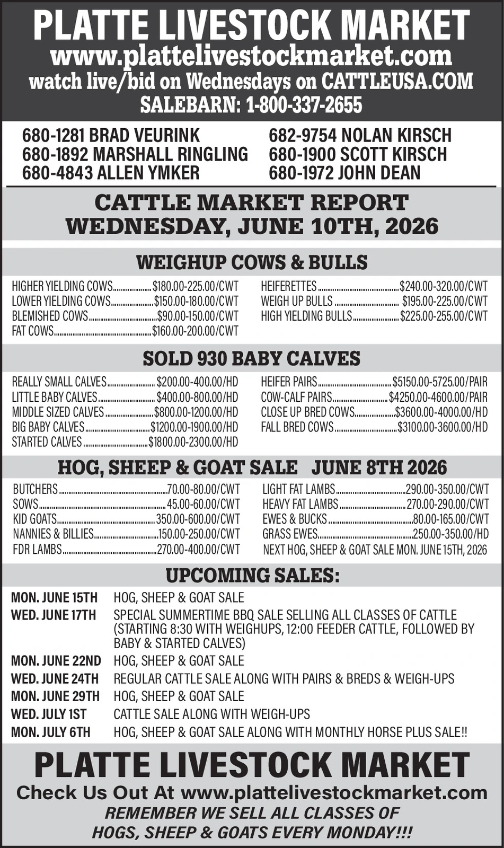This screenshot has height=848, width=504.
Task: Click the Weighup Cows & Bulls section header
Action: tap(252, 263)
